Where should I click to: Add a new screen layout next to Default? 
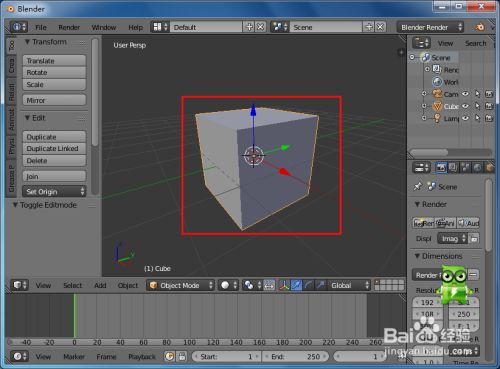(249, 27)
